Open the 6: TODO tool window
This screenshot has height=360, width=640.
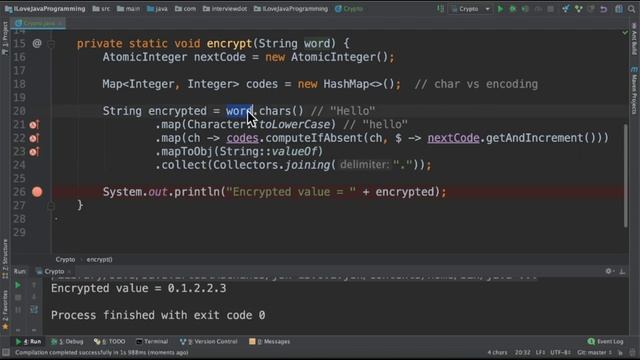coord(109,342)
